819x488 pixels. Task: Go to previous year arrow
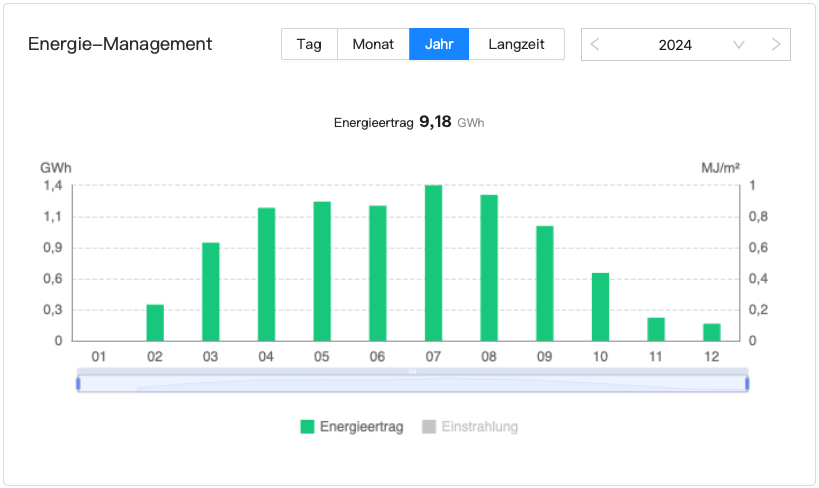(x=596, y=45)
